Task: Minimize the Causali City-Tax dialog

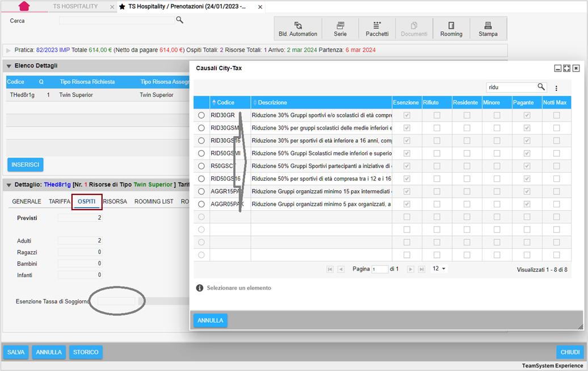Action: (x=557, y=68)
